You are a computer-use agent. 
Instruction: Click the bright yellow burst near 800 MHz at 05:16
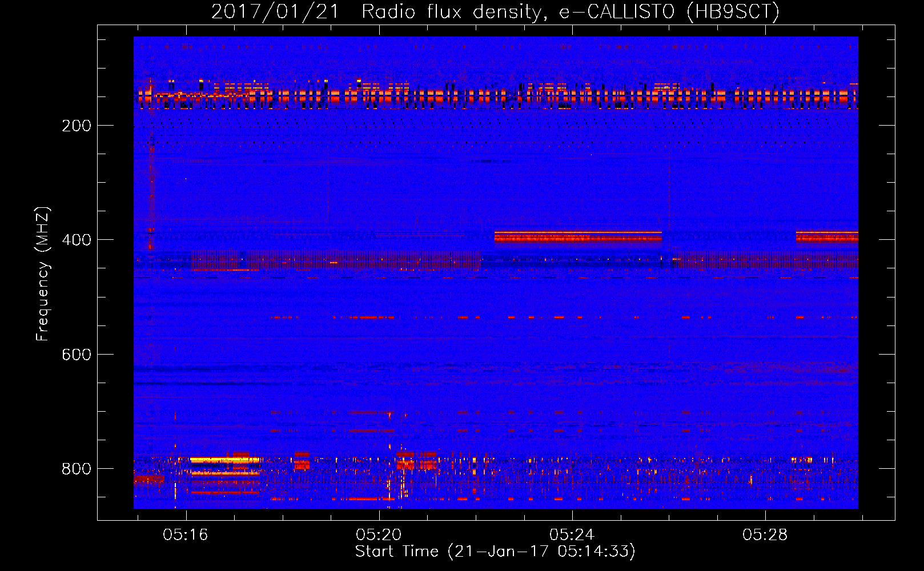[225, 460]
